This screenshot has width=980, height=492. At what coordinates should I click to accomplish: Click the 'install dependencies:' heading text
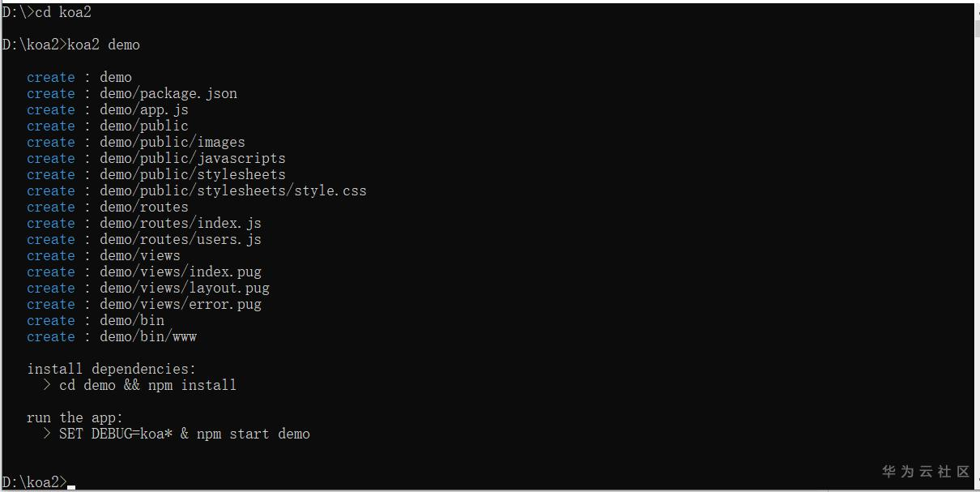coord(111,369)
